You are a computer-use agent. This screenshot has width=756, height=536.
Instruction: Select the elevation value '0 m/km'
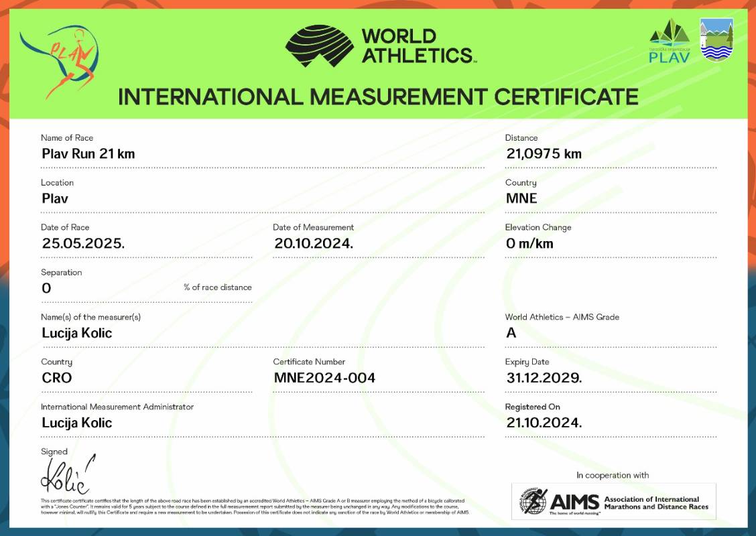tap(530, 243)
